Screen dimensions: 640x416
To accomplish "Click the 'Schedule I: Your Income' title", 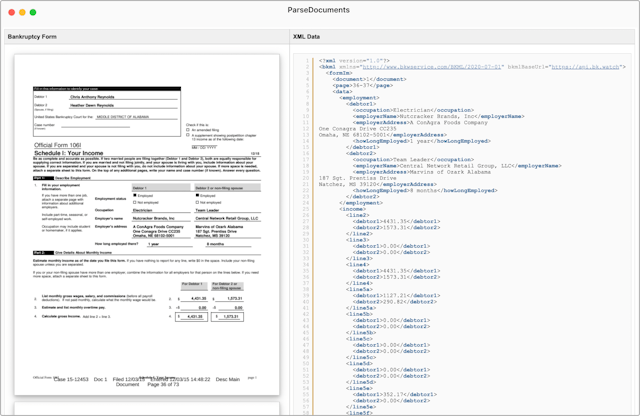I will point(69,153).
